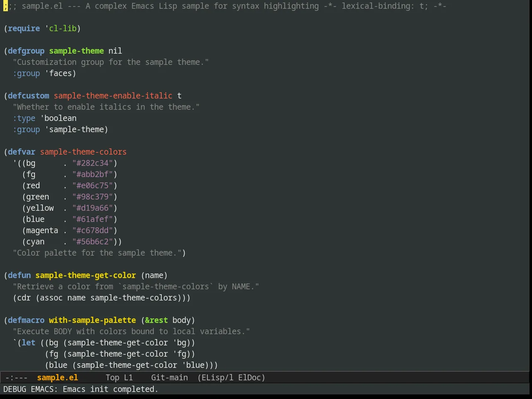Click the 'defvar' keyword
Screen dimensions: 532x399
click(22, 152)
